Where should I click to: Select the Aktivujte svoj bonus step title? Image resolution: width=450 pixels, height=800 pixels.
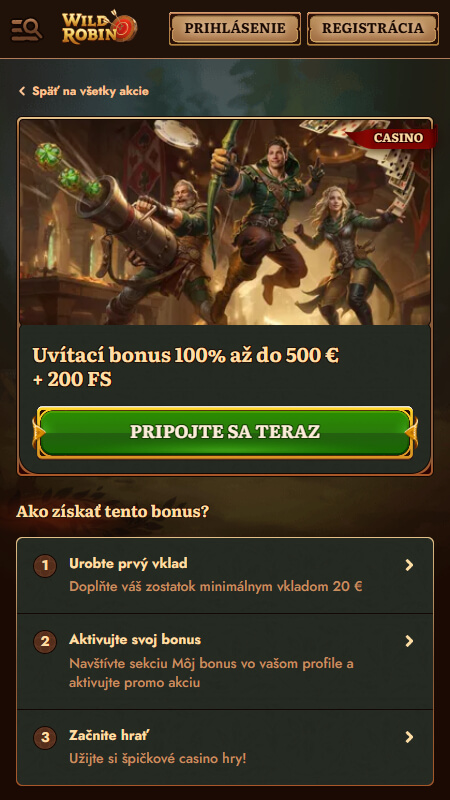(x=135, y=639)
